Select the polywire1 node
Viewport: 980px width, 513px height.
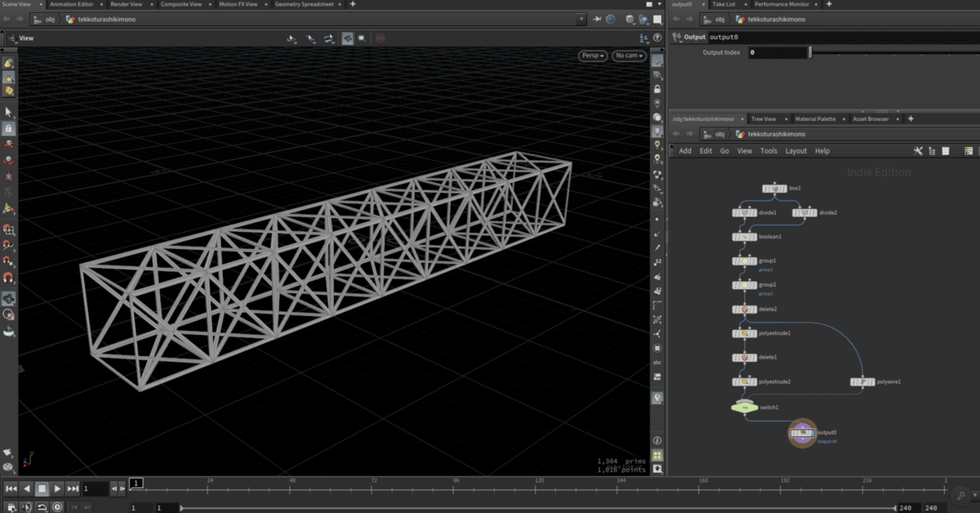point(862,381)
